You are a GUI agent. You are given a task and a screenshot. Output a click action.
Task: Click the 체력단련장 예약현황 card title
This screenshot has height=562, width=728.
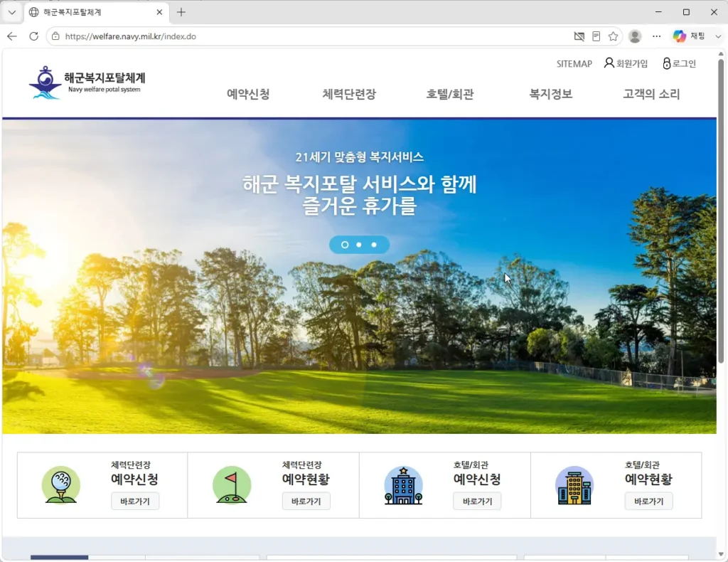306,479
